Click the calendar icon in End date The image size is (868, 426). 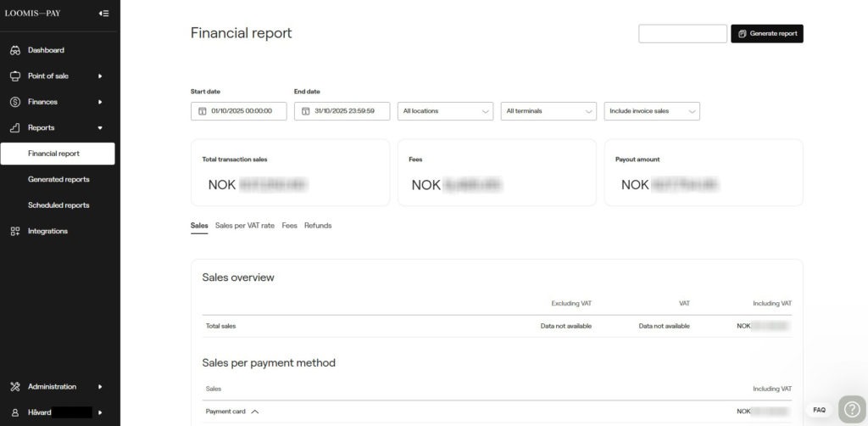(x=306, y=111)
